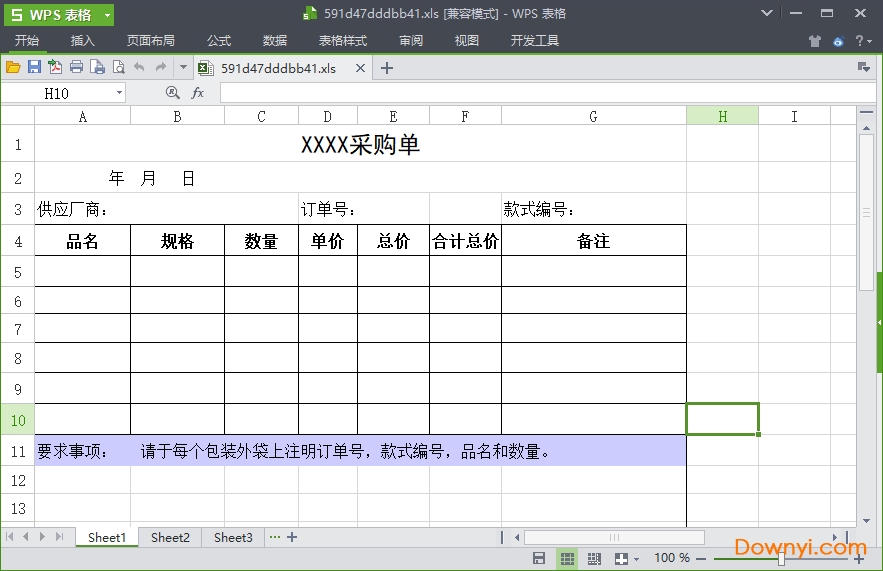This screenshot has height=571, width=883.
Task: Expand the Name Box H10 dropdown
Action: 119,92
